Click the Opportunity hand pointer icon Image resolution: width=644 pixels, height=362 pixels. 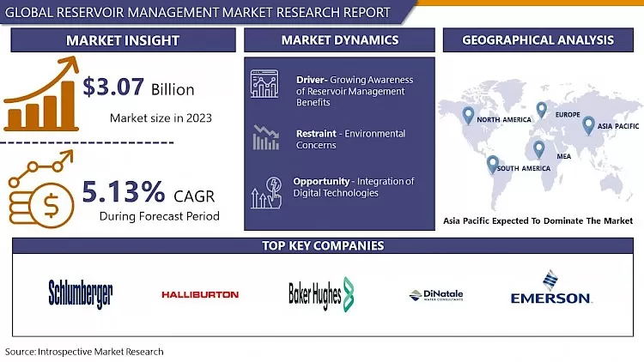click(x=266, y=192)
